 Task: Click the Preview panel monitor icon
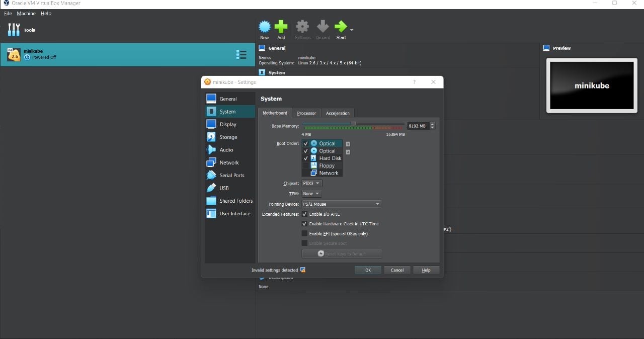(546, 48)
